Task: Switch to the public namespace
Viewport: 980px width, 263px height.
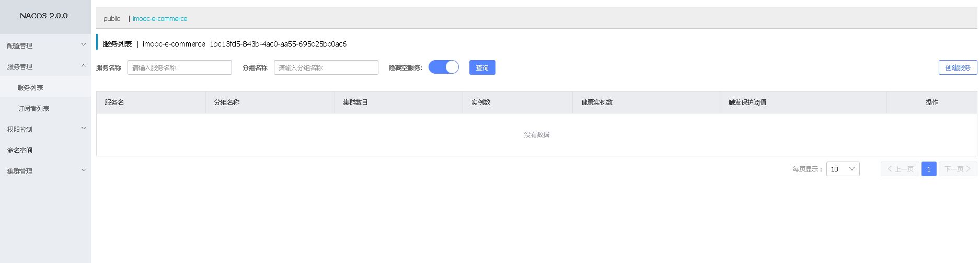Action: point(111,18)
